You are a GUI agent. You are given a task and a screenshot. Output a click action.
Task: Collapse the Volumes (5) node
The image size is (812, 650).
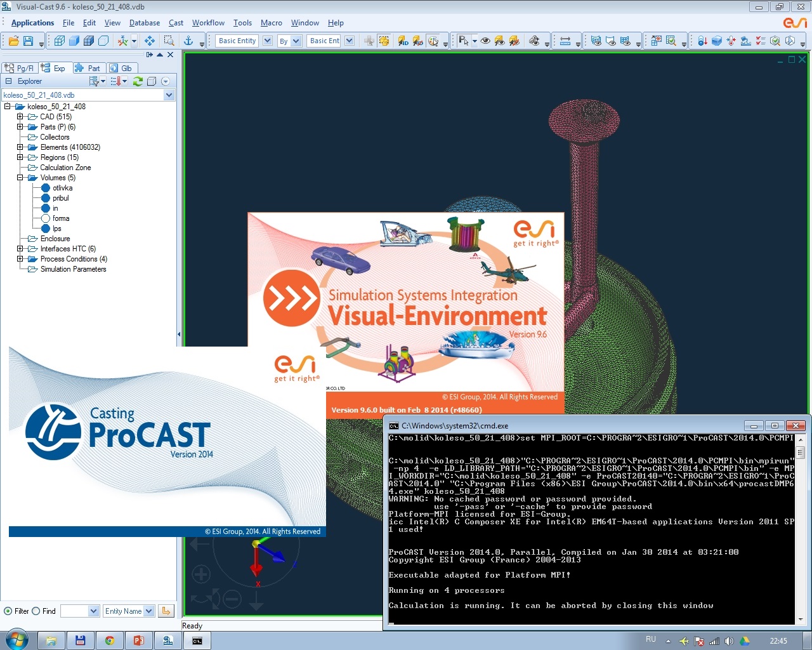click(x=20, y=178)
